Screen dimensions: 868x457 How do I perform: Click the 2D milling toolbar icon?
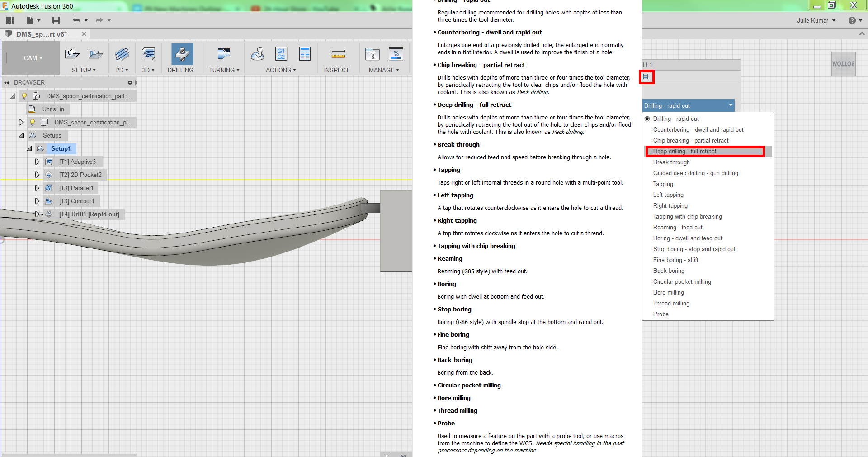tap(122, 54)
